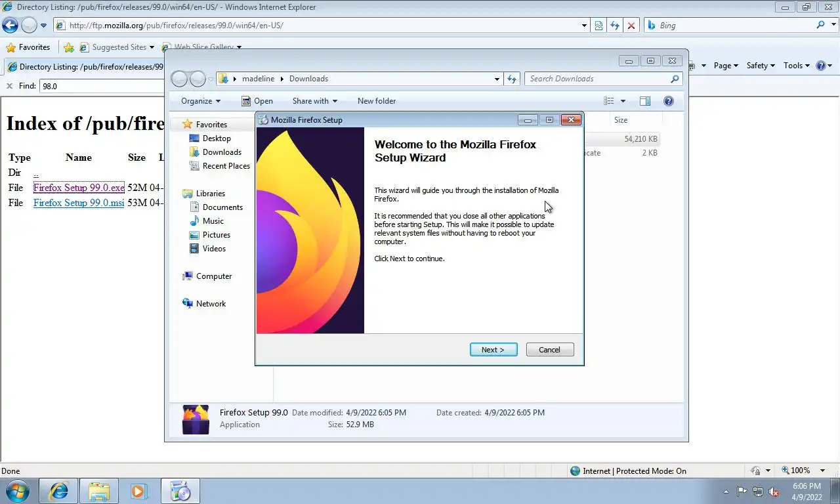840x504 pixels.
Task: Click the Internet Explorer address bar URL
Action: click(176, 26)
